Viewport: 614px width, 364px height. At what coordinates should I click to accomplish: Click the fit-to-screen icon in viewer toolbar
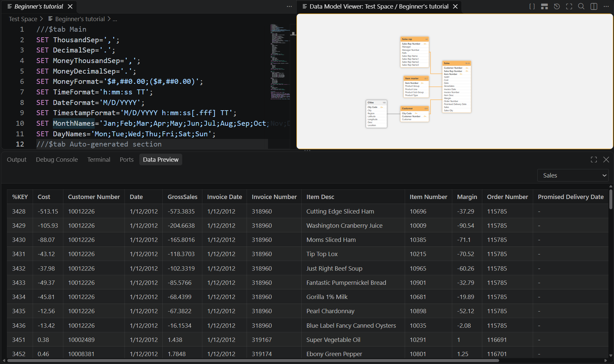pyautogui.click(x=569, y=7)
